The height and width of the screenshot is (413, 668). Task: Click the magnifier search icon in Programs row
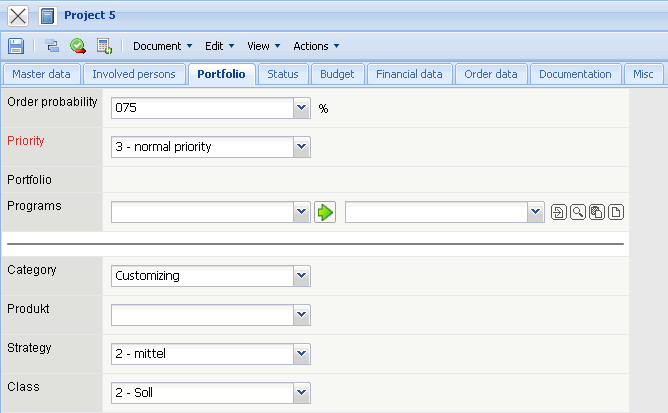[578, 212]
